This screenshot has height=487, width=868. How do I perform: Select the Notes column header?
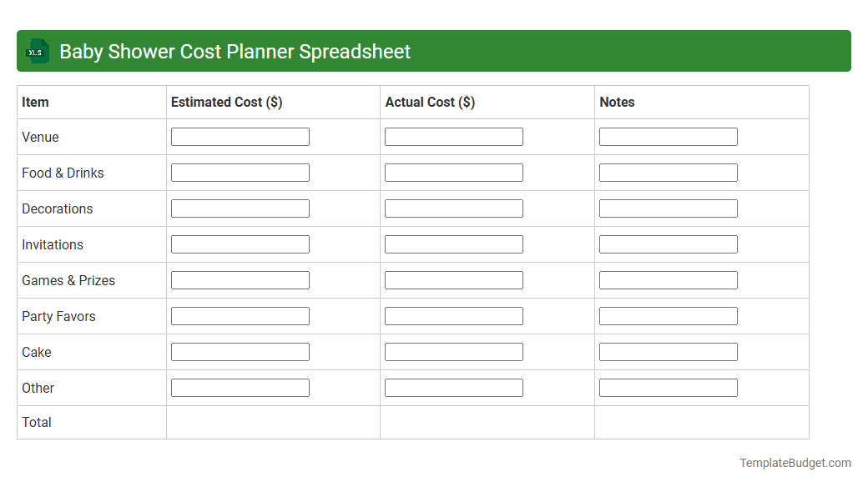point(617,102)
